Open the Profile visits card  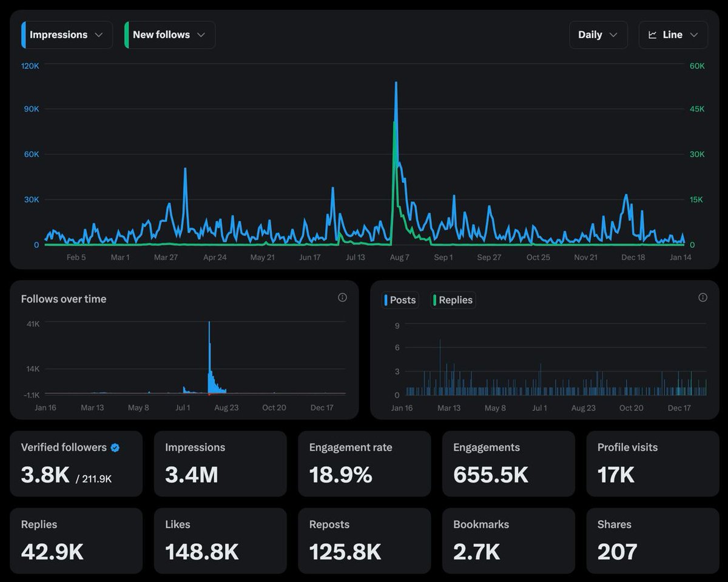(x=653, y=464)
